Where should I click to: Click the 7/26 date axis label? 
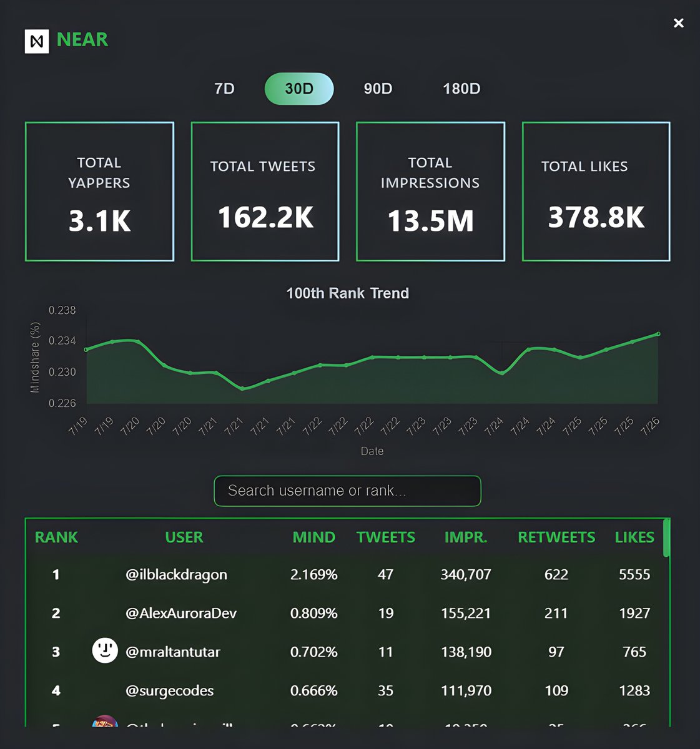tap(649, 426)
